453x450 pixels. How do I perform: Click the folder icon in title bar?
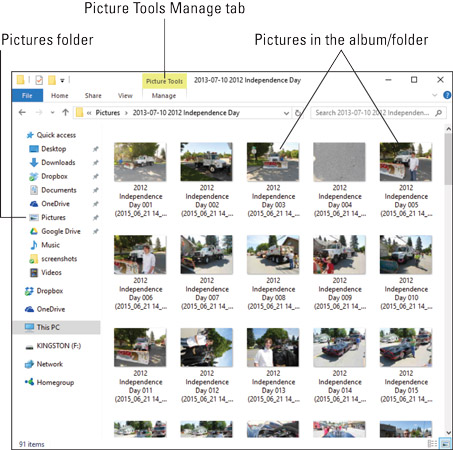21,80
